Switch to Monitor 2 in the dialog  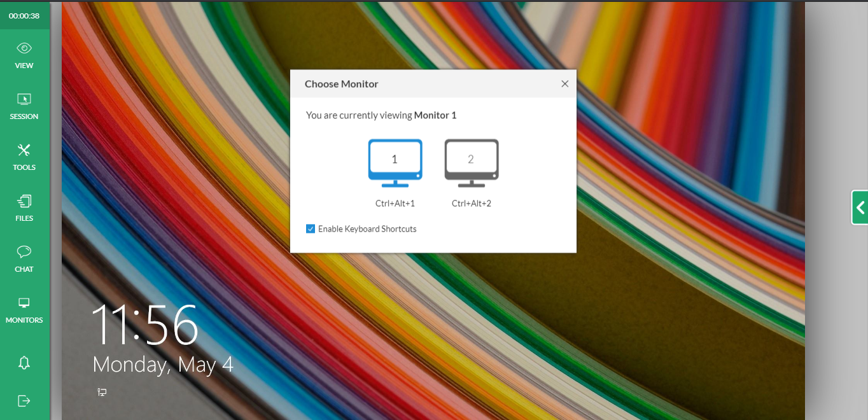point(472,163)
